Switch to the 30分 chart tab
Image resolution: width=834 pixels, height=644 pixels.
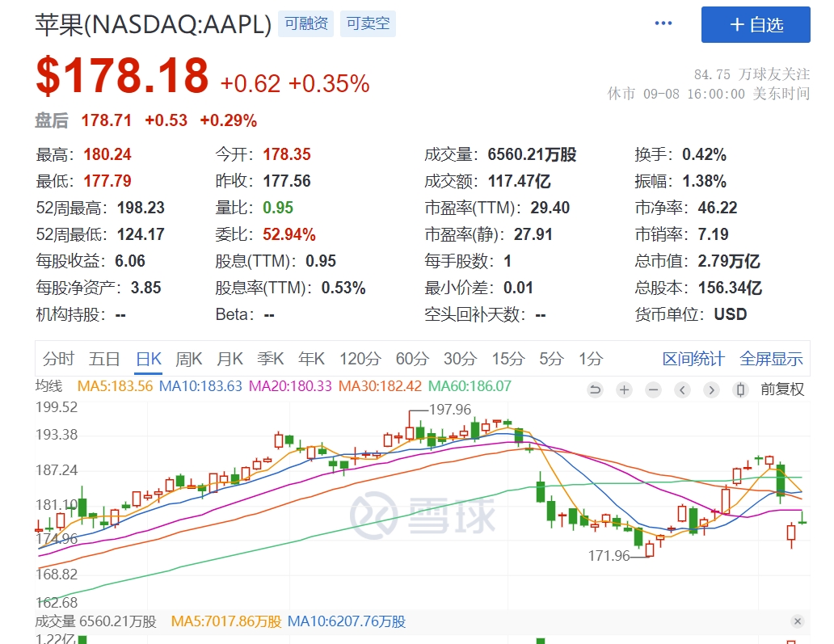pos(460,359)
